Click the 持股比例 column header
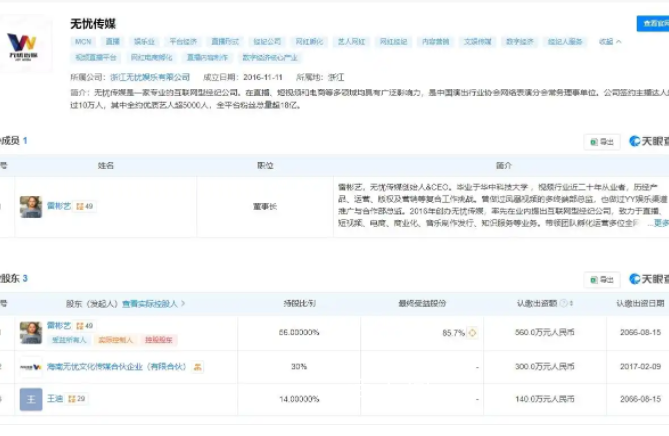The height and width of the screenshot is (436, 669). pos(299,303)
